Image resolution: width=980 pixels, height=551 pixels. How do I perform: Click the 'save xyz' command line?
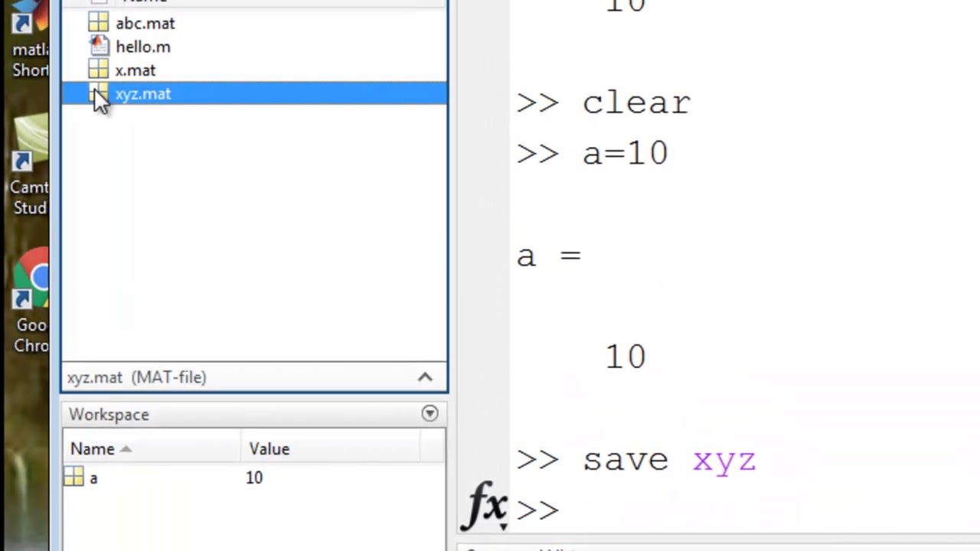636,460
